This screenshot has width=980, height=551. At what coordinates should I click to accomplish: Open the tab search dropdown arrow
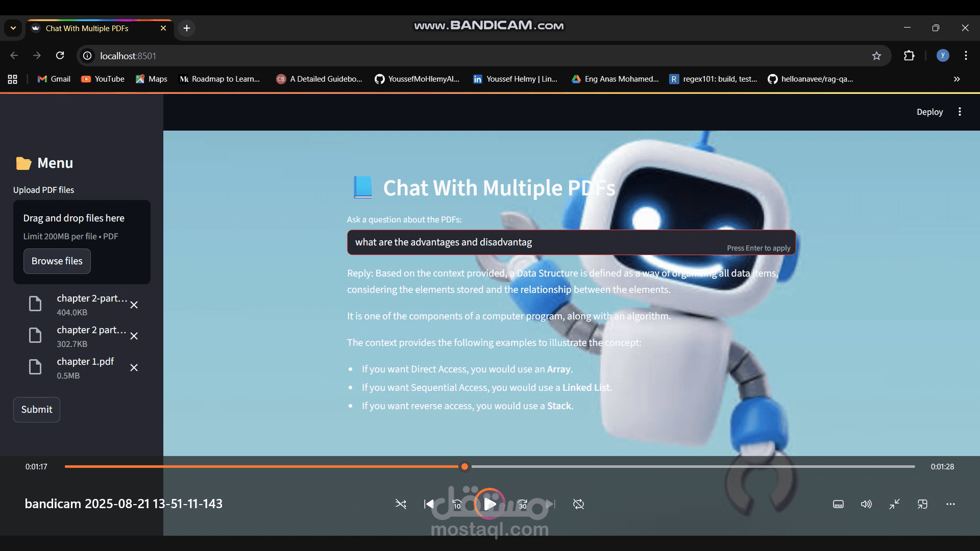click(x=13, y=28)
